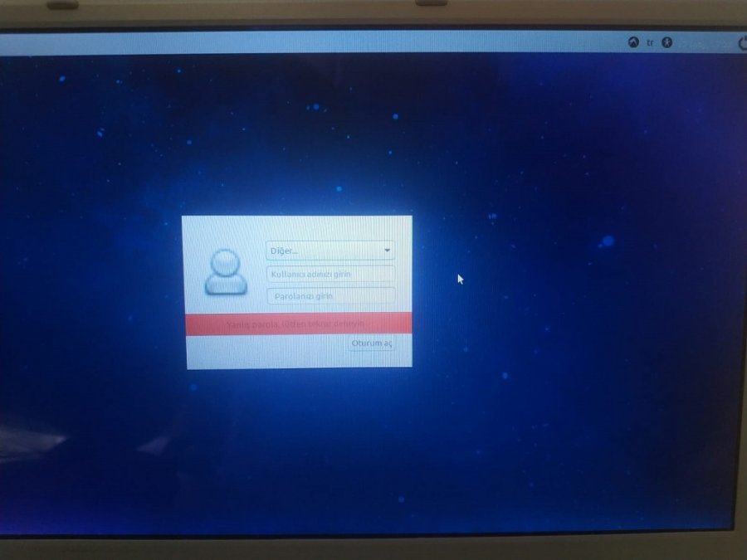This screenshot has width=747, height=560.
Task: Expand the 'Diğer...' user dropdown
Action: [x=330, y=251]
